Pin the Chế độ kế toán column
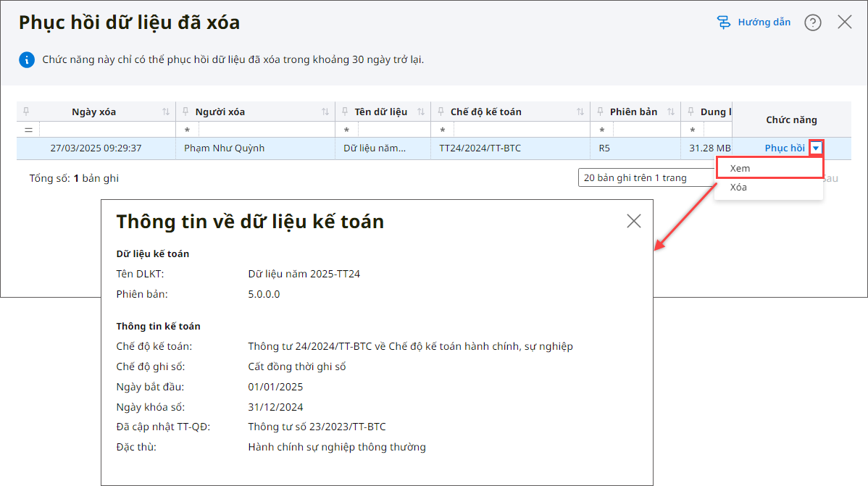The image size is (868, 486). 441,112
